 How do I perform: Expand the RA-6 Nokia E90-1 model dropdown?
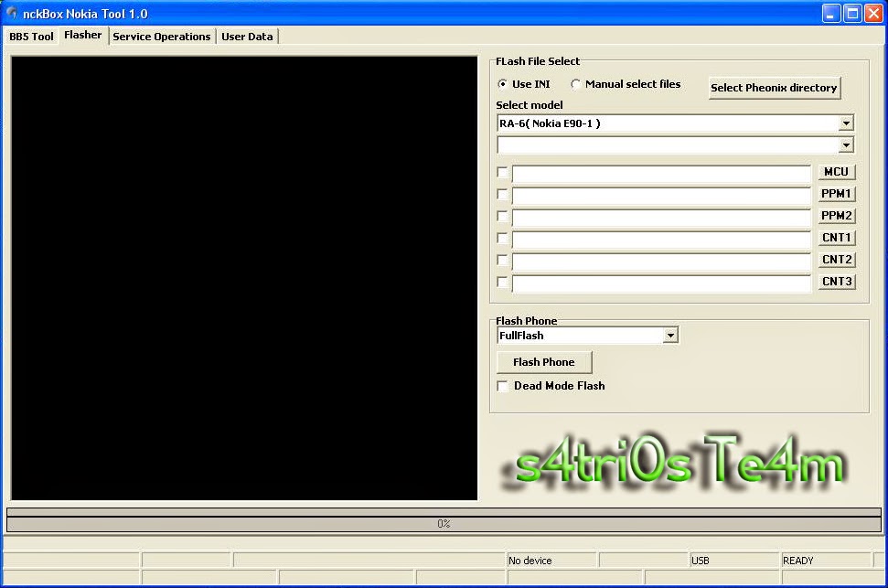[x=846, y=123]
